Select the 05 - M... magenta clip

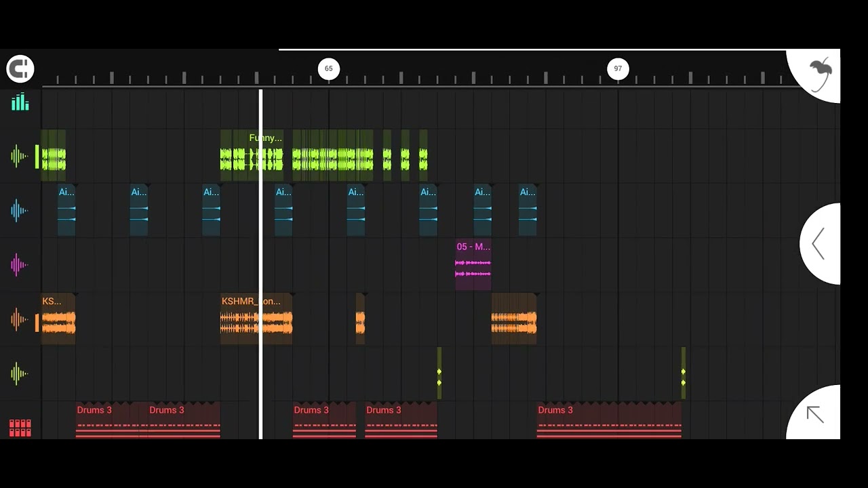tap(473, 264)
